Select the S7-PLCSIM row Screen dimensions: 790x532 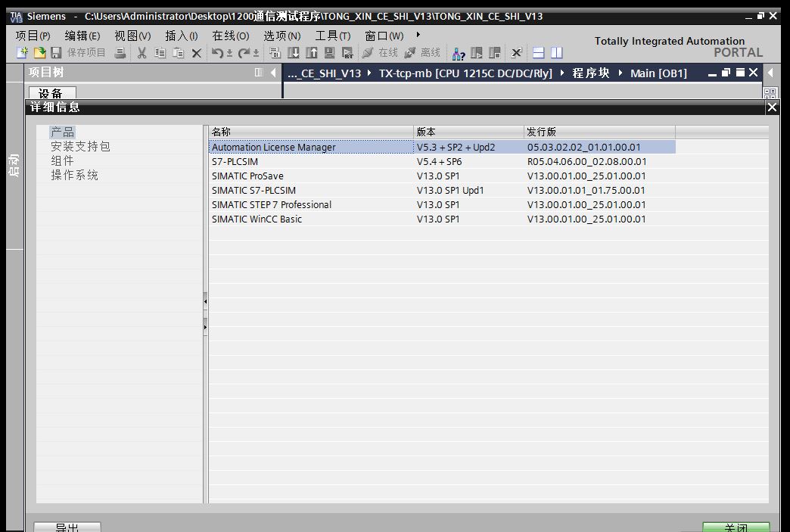click(x=442, y=161)
